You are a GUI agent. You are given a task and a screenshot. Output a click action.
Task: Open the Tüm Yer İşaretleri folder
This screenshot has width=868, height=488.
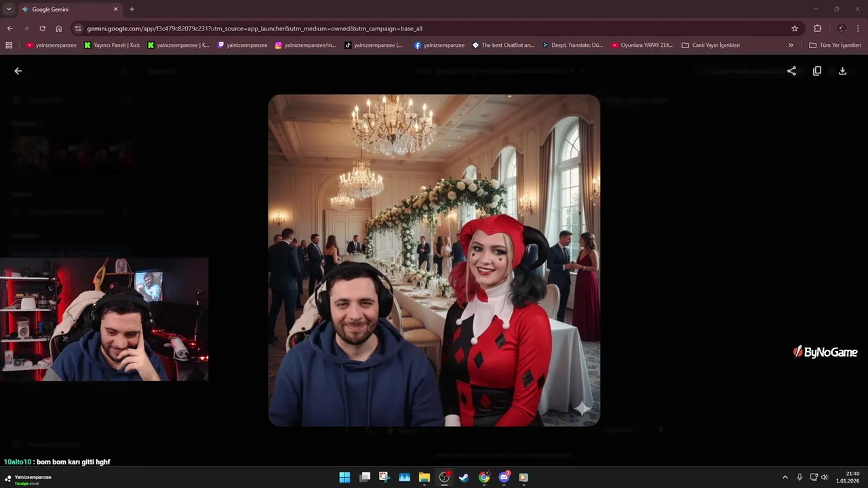(x=835, y=45)
